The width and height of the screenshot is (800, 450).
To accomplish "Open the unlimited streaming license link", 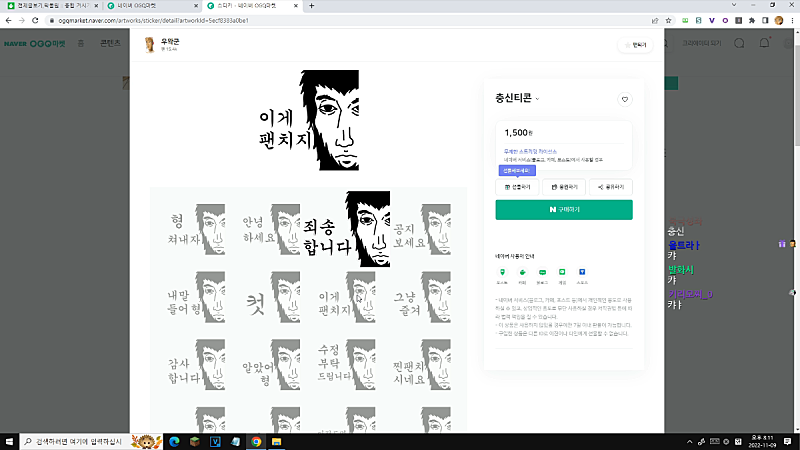I will [530, 152].
